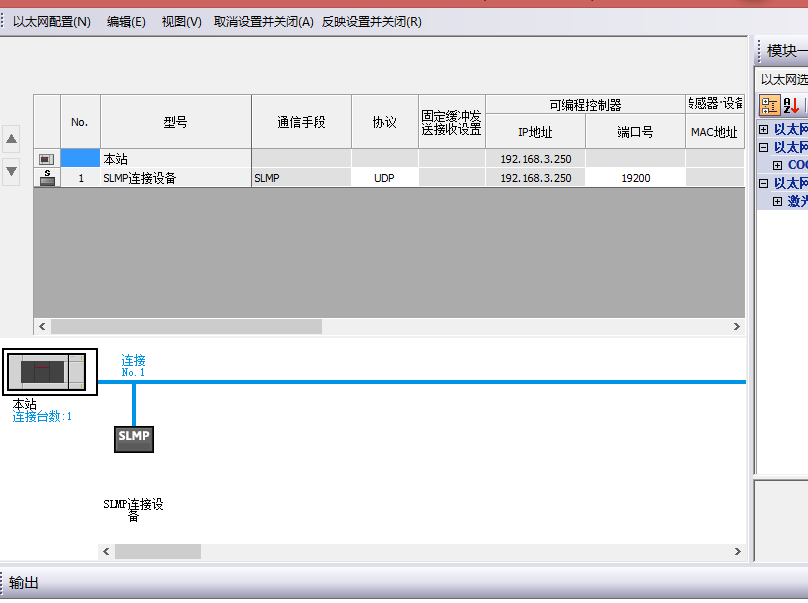The width and height of the screenshot is (808, 603).
Task: Click the table's horizontal scrollbar right arrow
Action: coord(737,327)
